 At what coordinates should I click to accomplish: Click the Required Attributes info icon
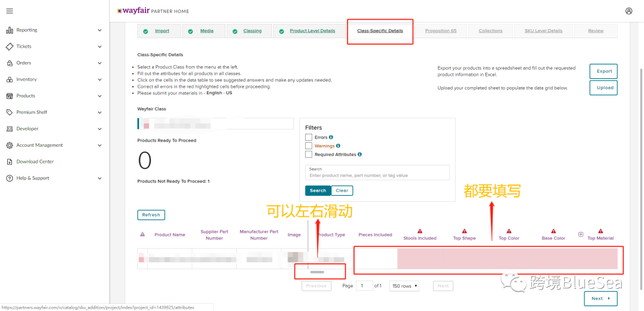pyautogui.click(x=360, y=154)
